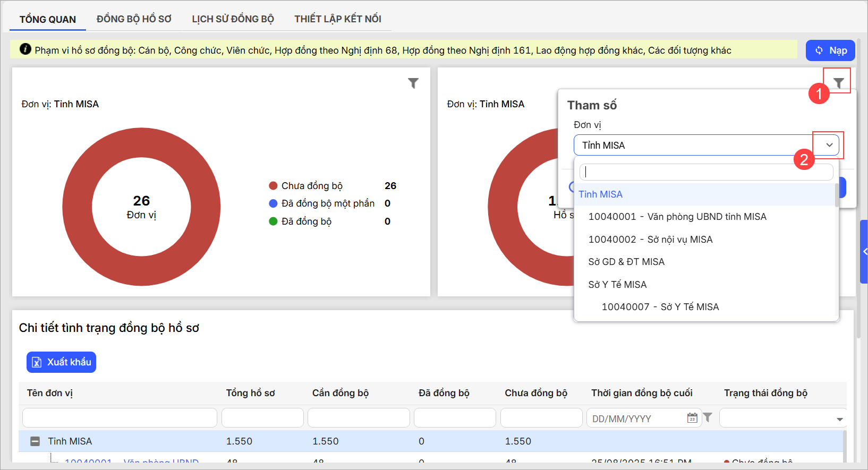Screen dimensions: 868x470
Task: Select Sở nội vụ MISA from the list
Action: tap(650, 240)
